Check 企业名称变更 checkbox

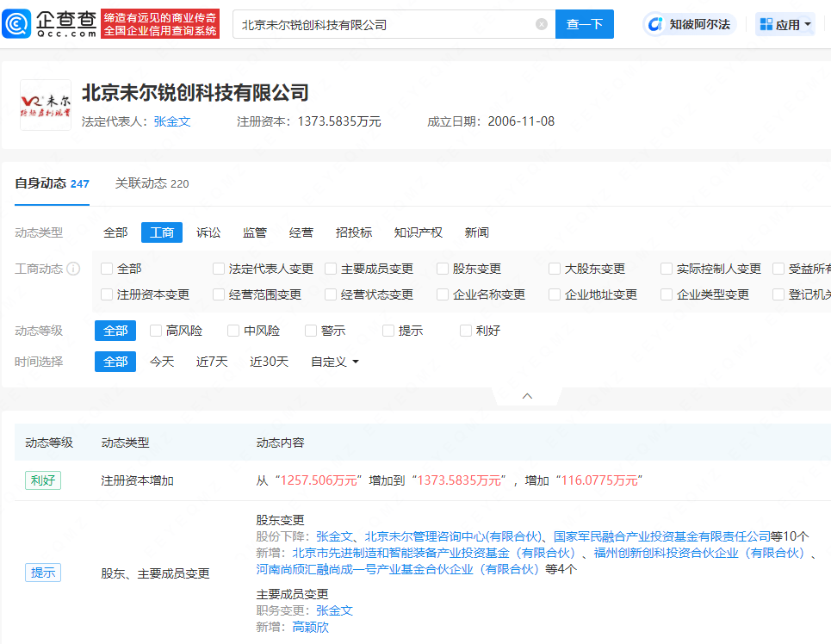[x=443, y=294]
